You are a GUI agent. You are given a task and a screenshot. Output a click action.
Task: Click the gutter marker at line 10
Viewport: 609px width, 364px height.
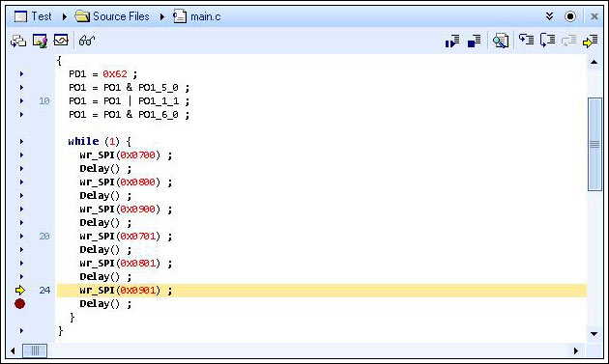[x=21, y=100]
